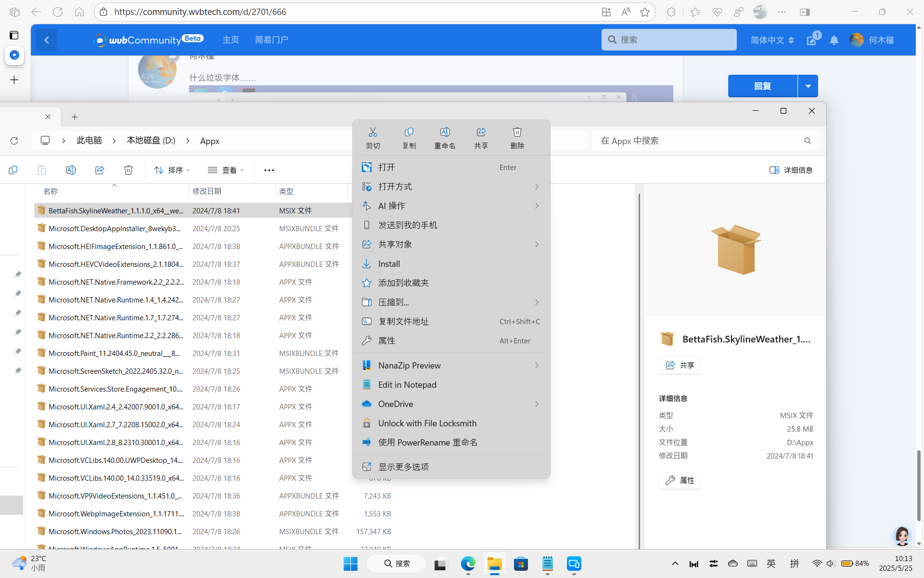The height and width of the screenshot is (578, 924).
Task: Toggle the 详细信息 details pane
Action: point(791,170)
